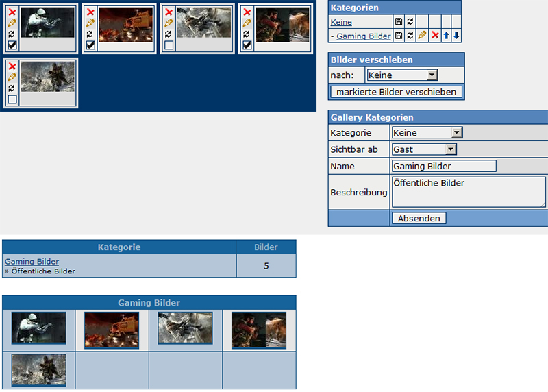
Task: Edit the sniper soldier image with pencil icon
Action: click(x=12, y=23)
